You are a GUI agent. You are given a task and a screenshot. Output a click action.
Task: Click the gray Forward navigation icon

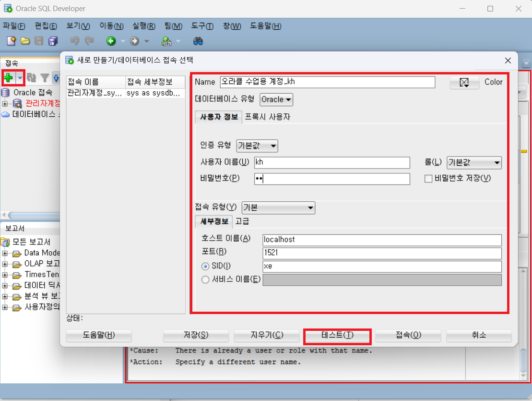(x=134, y=41)
